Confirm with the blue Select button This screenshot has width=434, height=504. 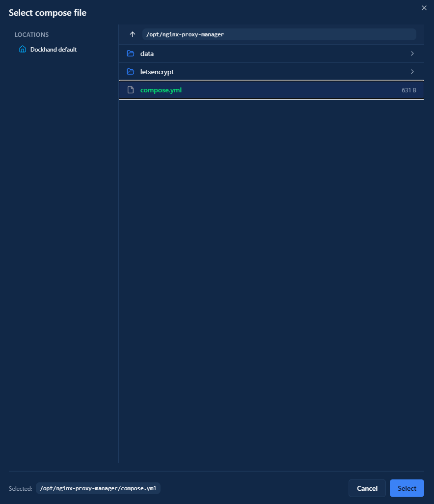click(407, 488)
